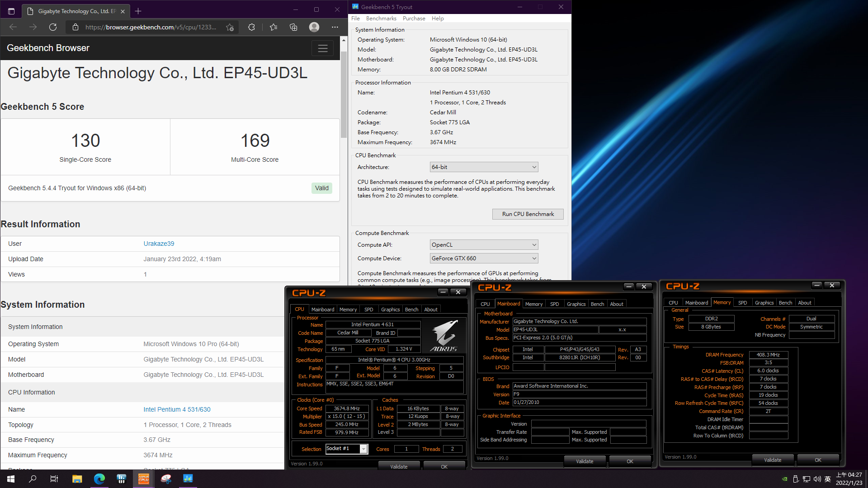Click Validate in right CPU-Z Memory window
868x488 pixels.
773,460
